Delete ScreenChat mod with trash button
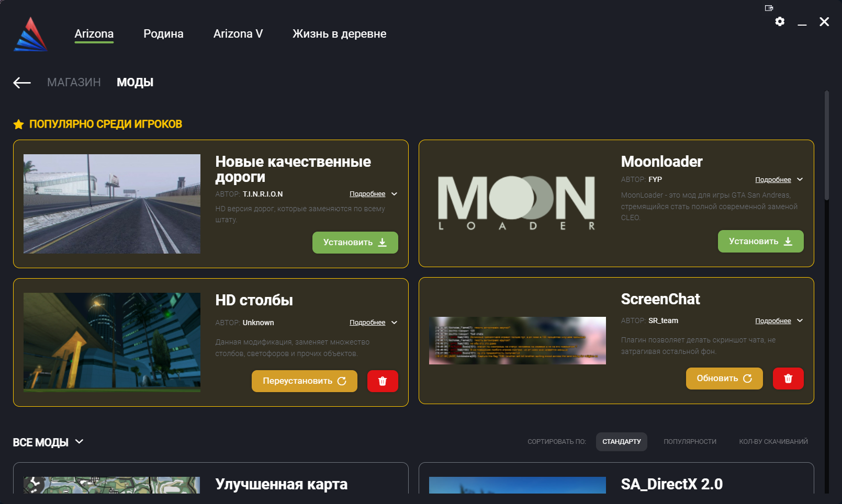 (788, 379)
